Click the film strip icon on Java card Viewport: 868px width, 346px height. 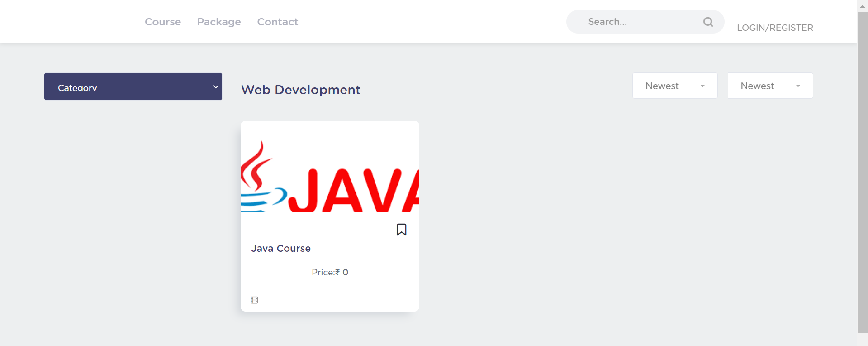[255, 300]
